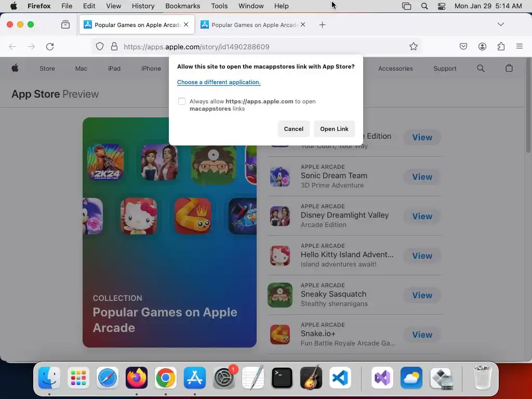
Task: Open the History menu
Action: pyautogui.click(x=143, y=6)
